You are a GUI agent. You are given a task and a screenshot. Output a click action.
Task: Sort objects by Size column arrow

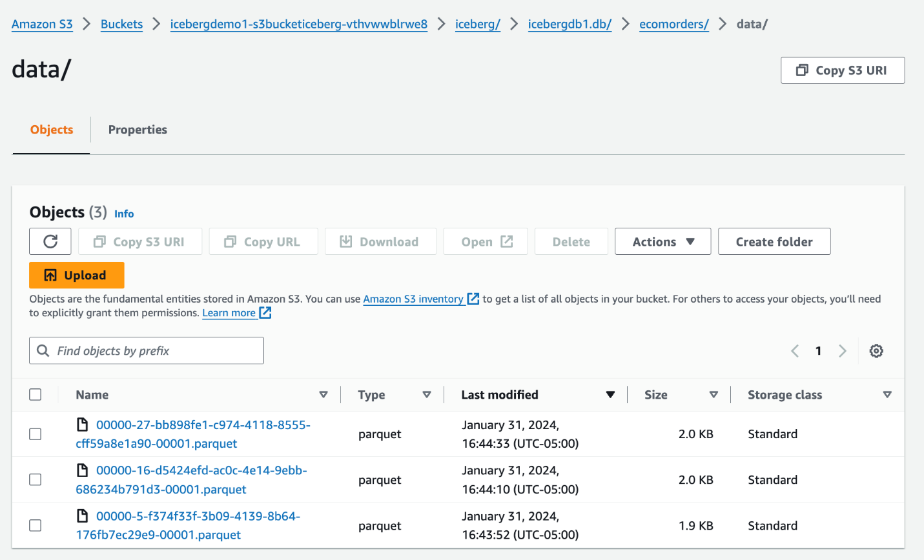pos(714,394)
